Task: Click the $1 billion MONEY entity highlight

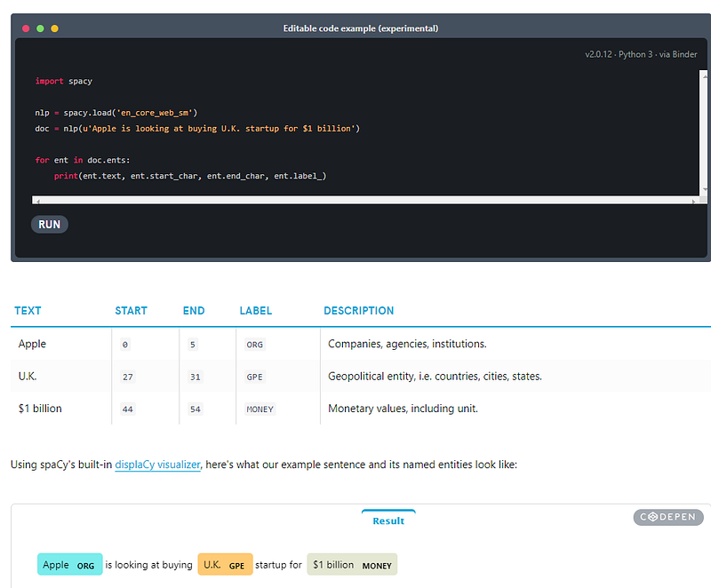Action: 352,565
